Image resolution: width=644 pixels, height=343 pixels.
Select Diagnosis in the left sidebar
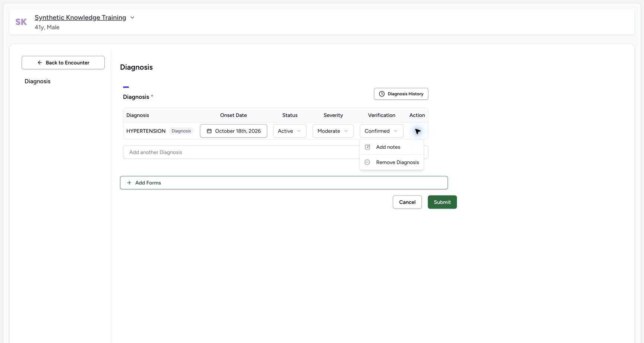(x=38, y=81)
